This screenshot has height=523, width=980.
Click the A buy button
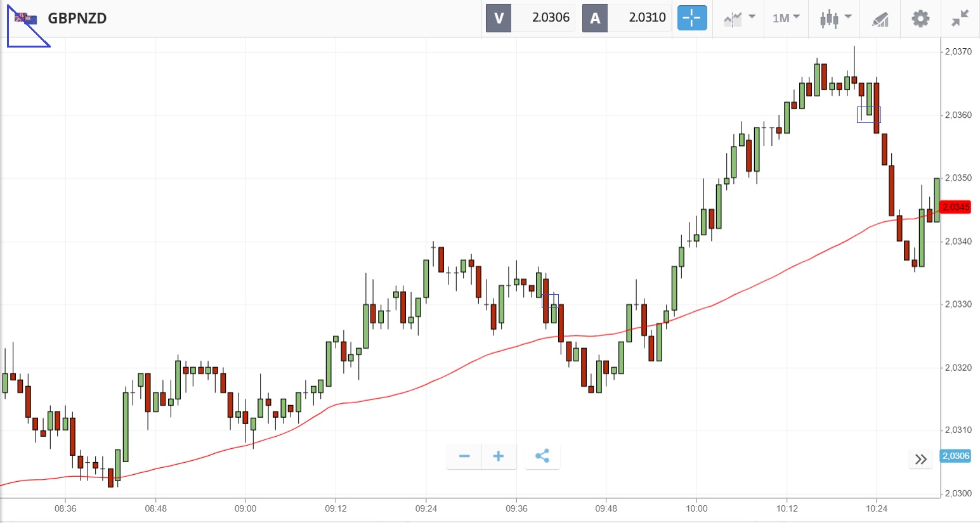[x=595, y=18]
